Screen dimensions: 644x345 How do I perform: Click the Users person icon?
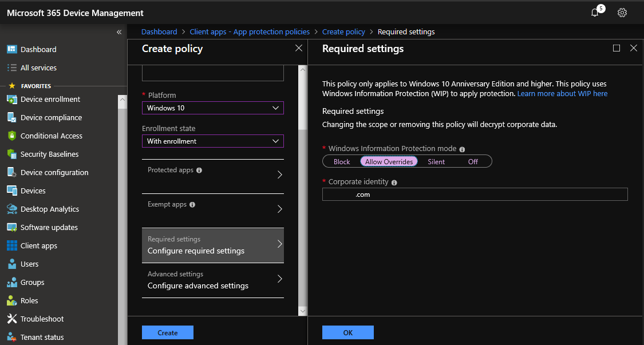[x=12, y=264]
